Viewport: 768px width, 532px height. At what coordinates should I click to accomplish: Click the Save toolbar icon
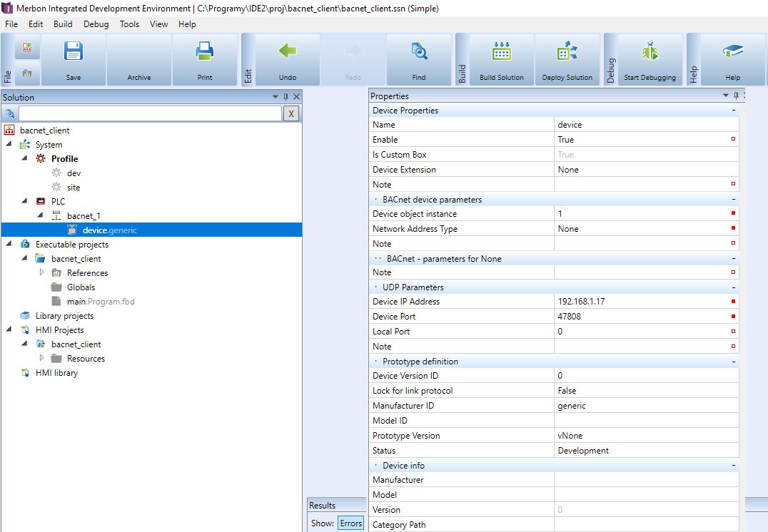pyautogui.click(x=74, y=53)
